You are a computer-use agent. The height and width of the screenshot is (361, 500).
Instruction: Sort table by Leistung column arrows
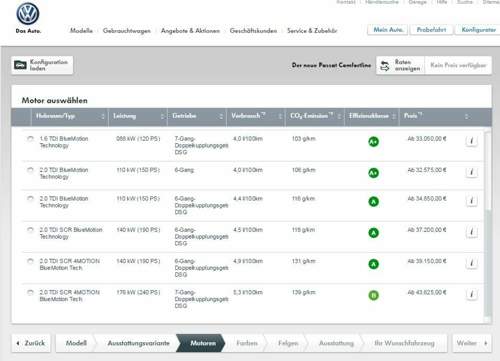(162, 116)
